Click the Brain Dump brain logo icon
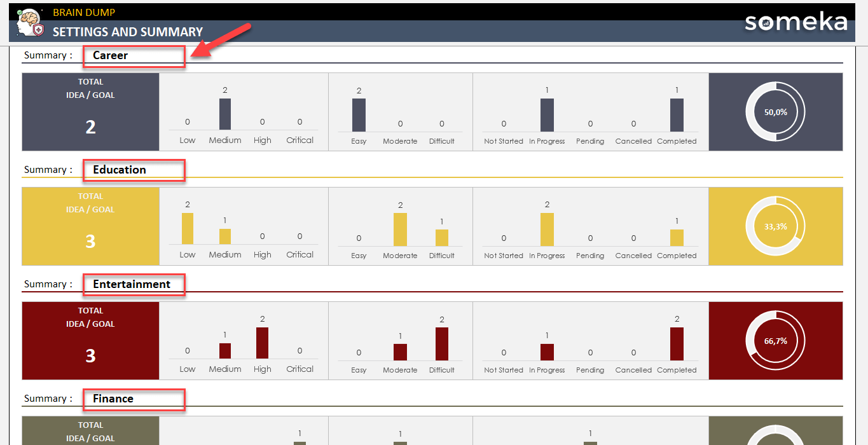The image size is (868, 445). click(29, 24)
